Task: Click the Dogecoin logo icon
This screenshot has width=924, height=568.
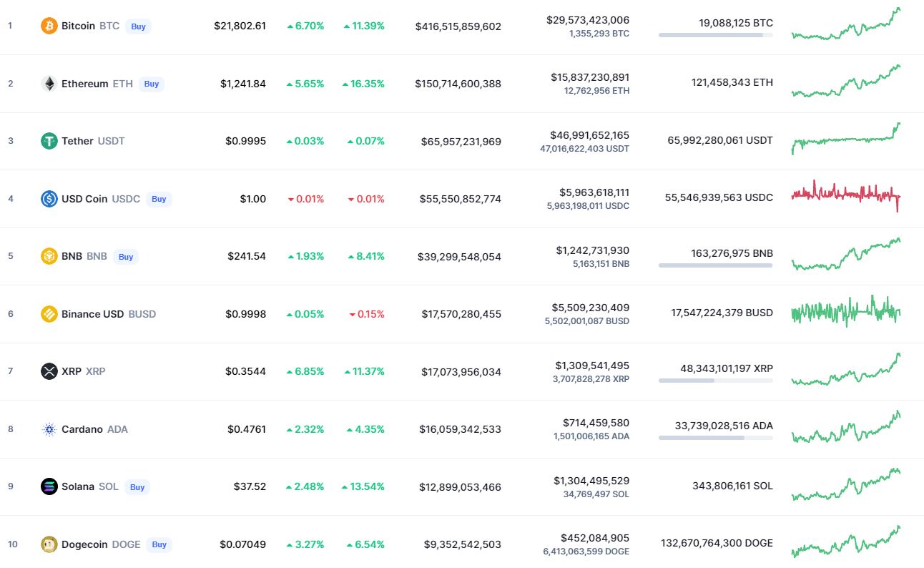Action: (x=49, y=544)
